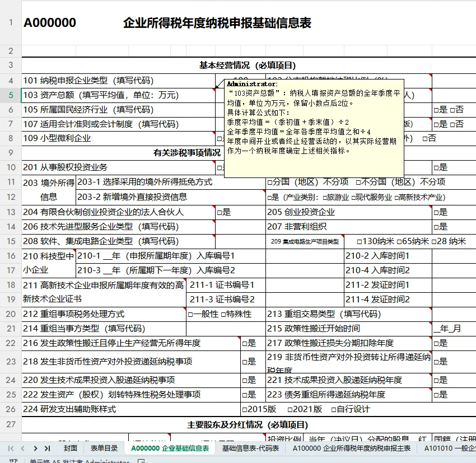Jump to the last sheet tab arrow

(48, 448)
